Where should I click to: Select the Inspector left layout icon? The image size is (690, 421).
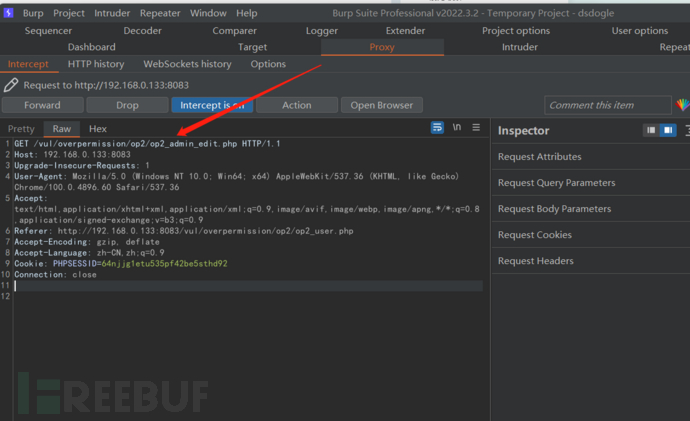[651, 130]
